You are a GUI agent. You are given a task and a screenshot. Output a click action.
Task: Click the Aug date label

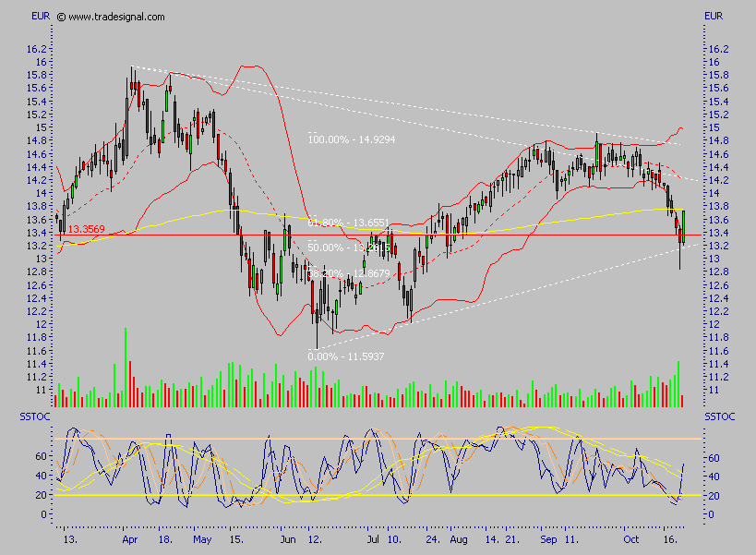click(459, 539)
